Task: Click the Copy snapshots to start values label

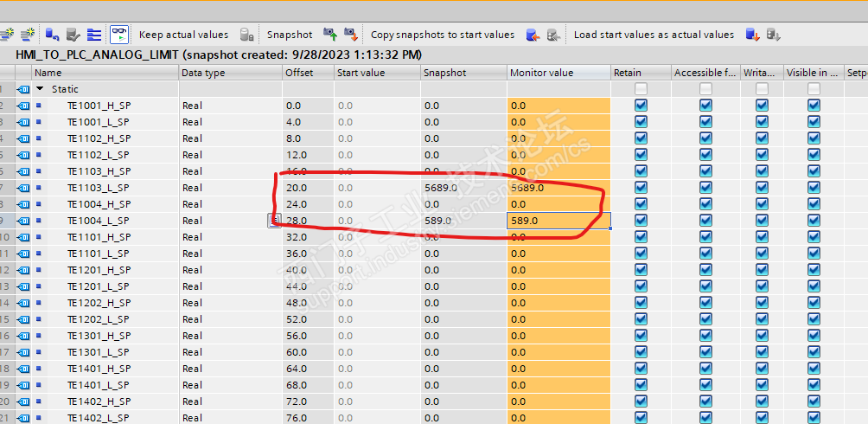Action: pyautogui.click(x=443, y=35)
